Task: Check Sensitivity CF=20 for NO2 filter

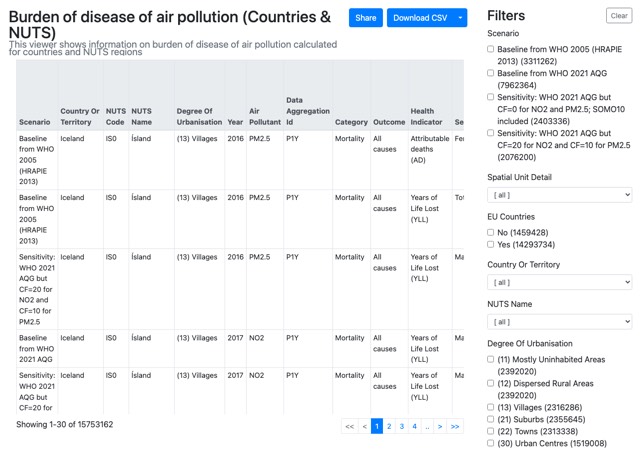Action: tap(491, 133)
